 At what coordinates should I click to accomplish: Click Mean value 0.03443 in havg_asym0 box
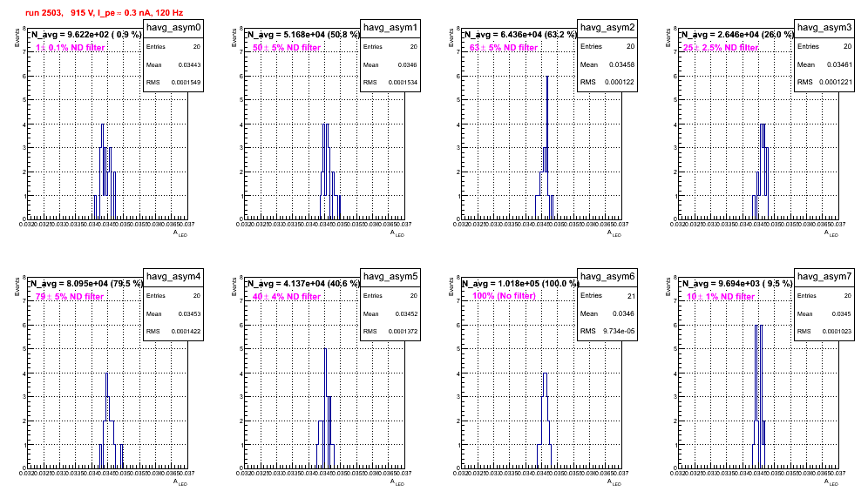[x=189, y=64]
